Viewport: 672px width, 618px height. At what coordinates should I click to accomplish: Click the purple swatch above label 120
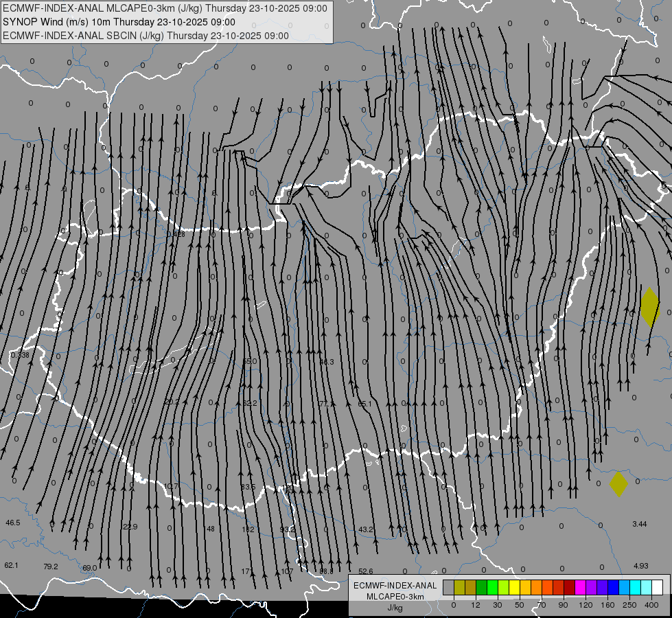[592, 587]
